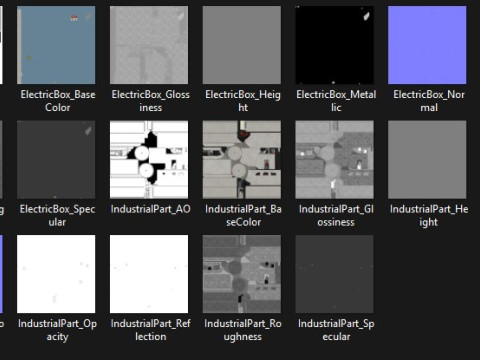
Task: Select the black ElectricBox_Metallic thumbnail
Action: 334,45
